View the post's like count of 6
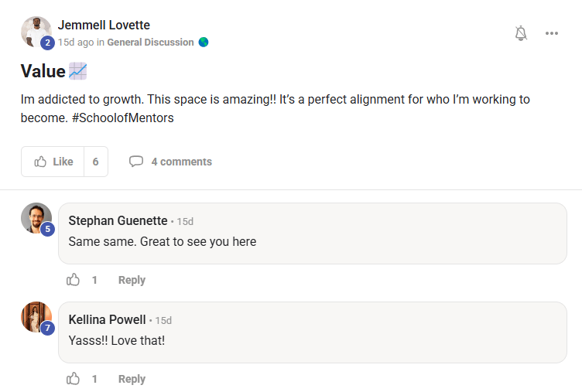This screenshot has width=582, height=392. (95, 162)
